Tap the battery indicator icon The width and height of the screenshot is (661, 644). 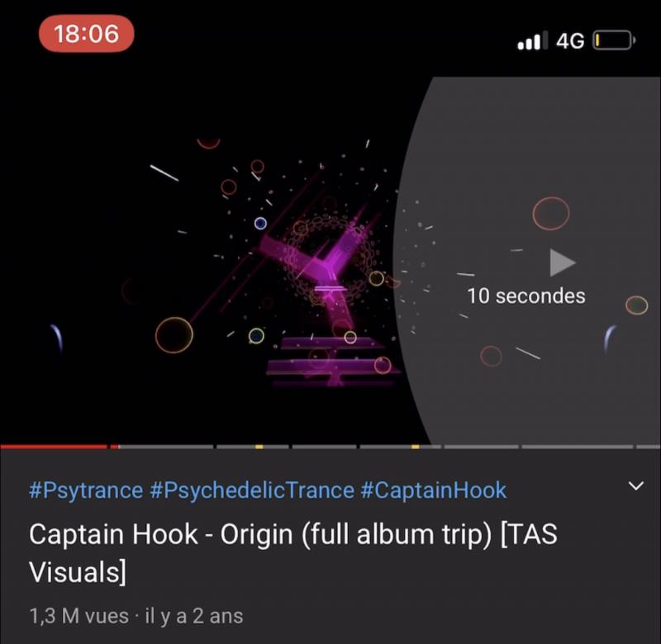click(614, 40)
